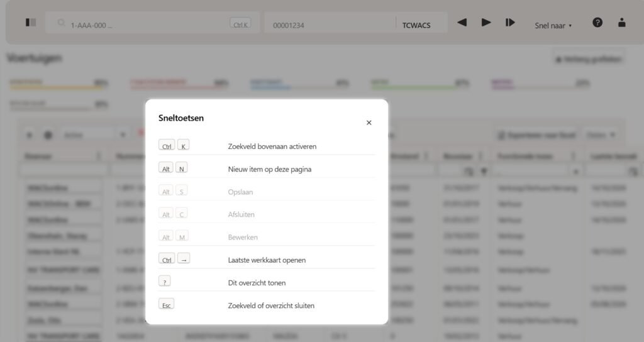The image size is (644, 342).
Task: Click Laatste werkkaart openen text
Action: (x=267, y=260)
